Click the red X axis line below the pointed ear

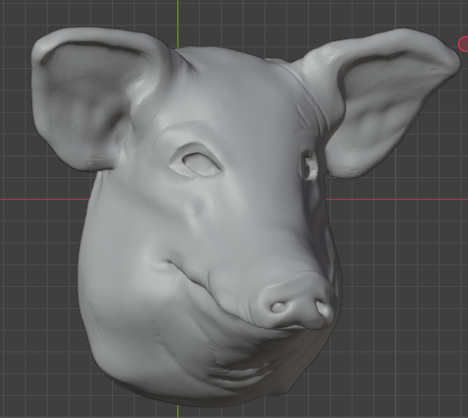(x=397, y=200)
